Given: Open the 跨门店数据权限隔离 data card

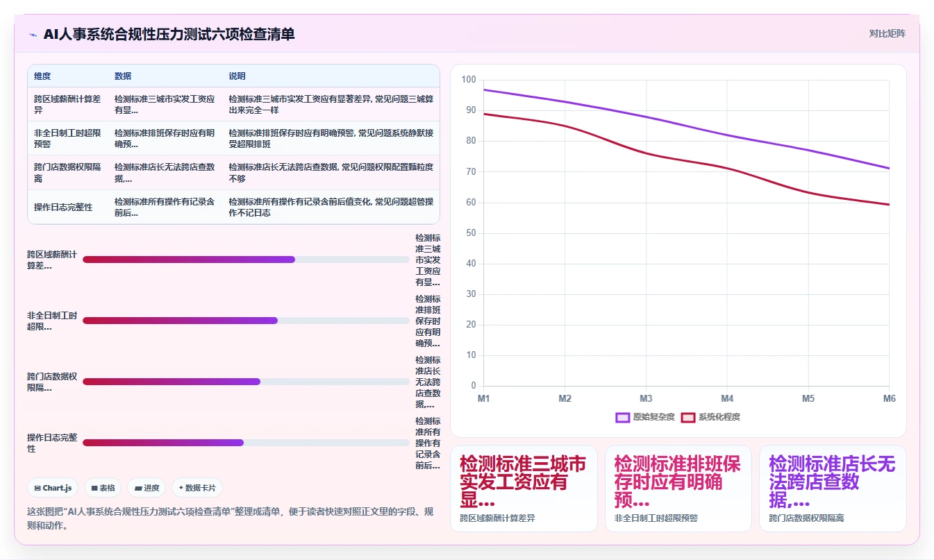Looking at the screenshot, I should [833, 488].
